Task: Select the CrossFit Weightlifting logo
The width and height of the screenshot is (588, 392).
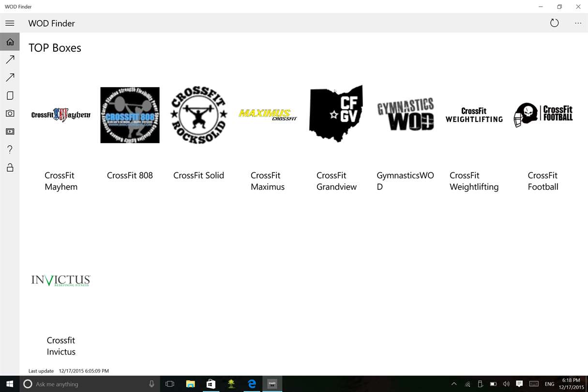Action: click(474, 115)
